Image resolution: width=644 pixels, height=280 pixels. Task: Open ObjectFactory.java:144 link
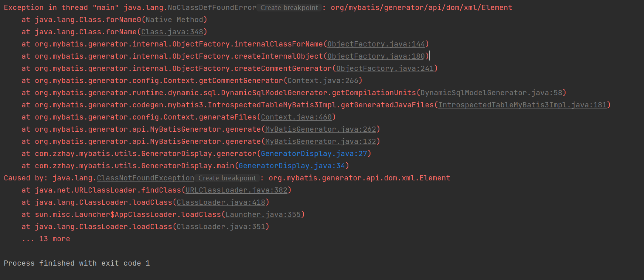point(376,44)
